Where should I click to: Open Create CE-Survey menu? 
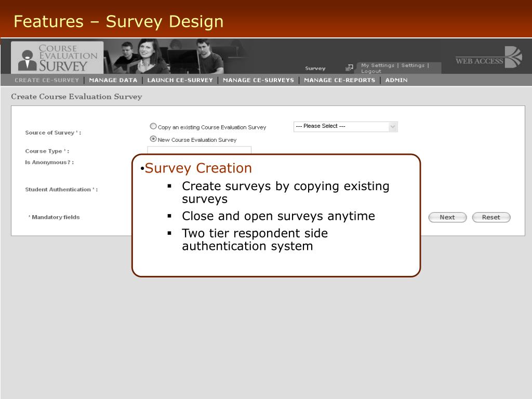[x=46, y=80]
